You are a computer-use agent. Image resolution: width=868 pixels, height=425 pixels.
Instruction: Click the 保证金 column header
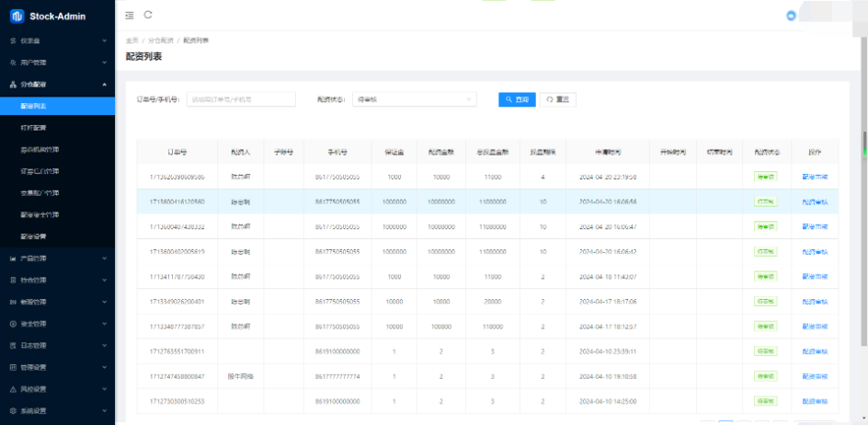[x=394, y=151]
